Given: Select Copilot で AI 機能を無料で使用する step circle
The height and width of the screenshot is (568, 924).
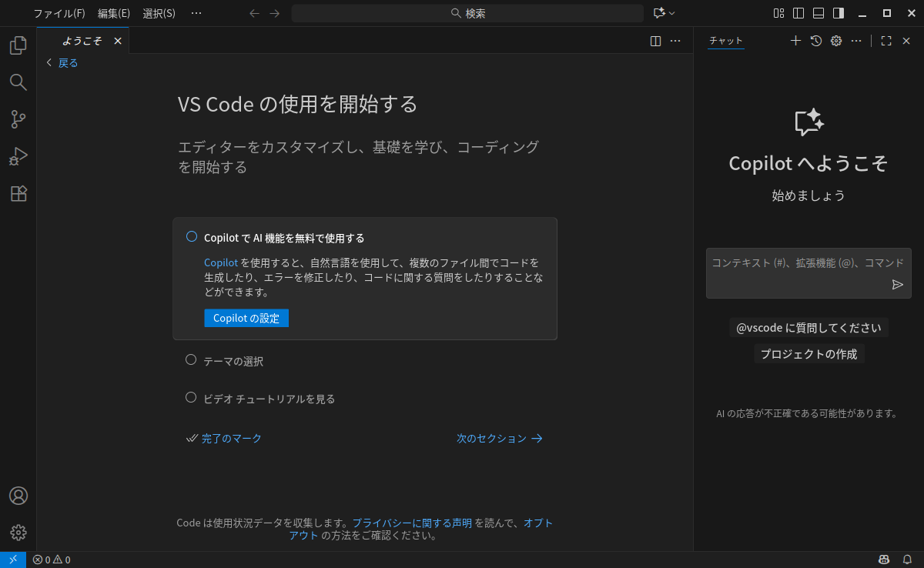Looking at the screenshot, I should click(x=192, y=237).
